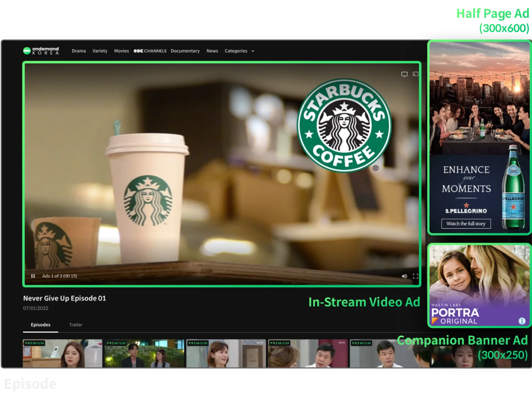Click the Ads 1 of 3 counter text
This screenshot has width=532, height=393.
pos(60,276)
